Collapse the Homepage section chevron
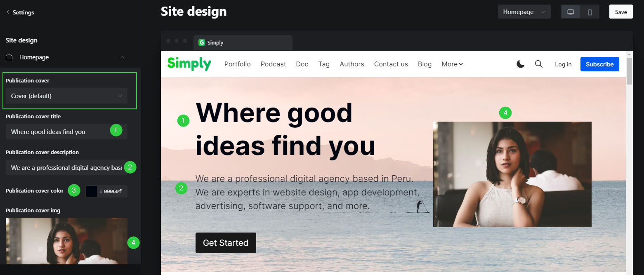Viewport: 644px width, 275px height. (x=122, y=57)
